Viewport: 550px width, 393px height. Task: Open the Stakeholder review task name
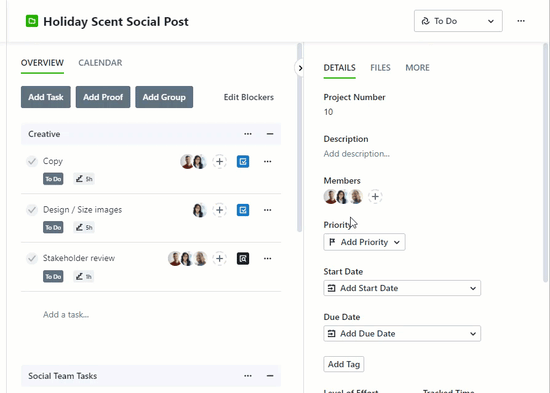pos(79,258)
